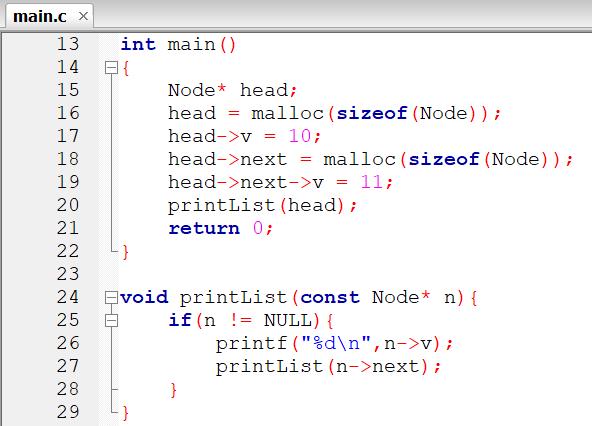Click the empty line 23 in editor
592x426 pixels.
tap(355, 274)
